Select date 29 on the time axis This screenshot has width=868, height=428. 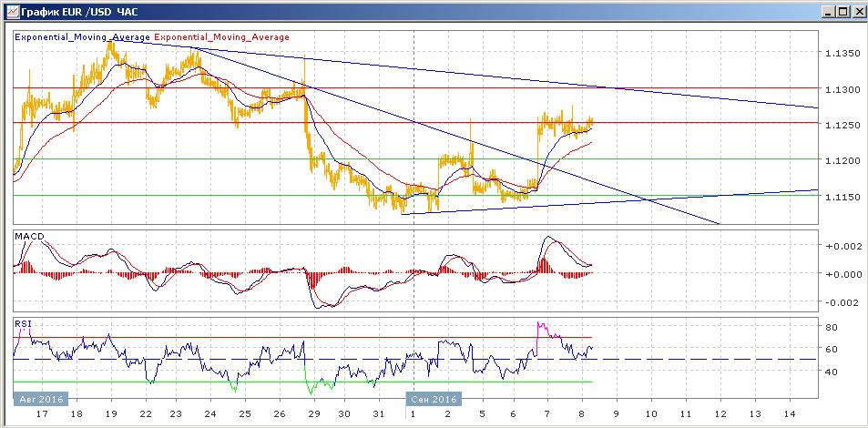pos(312,413)
